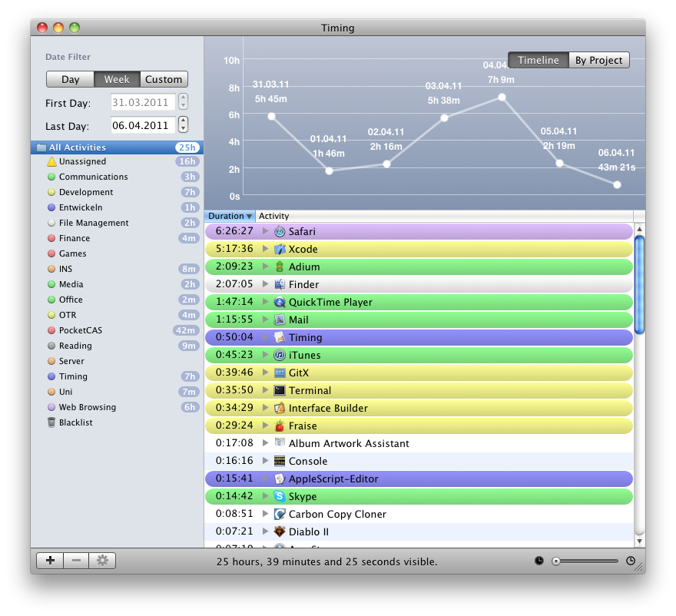Click the QuickTime Player icon
676x616 pixels.
tap(280, 302)
